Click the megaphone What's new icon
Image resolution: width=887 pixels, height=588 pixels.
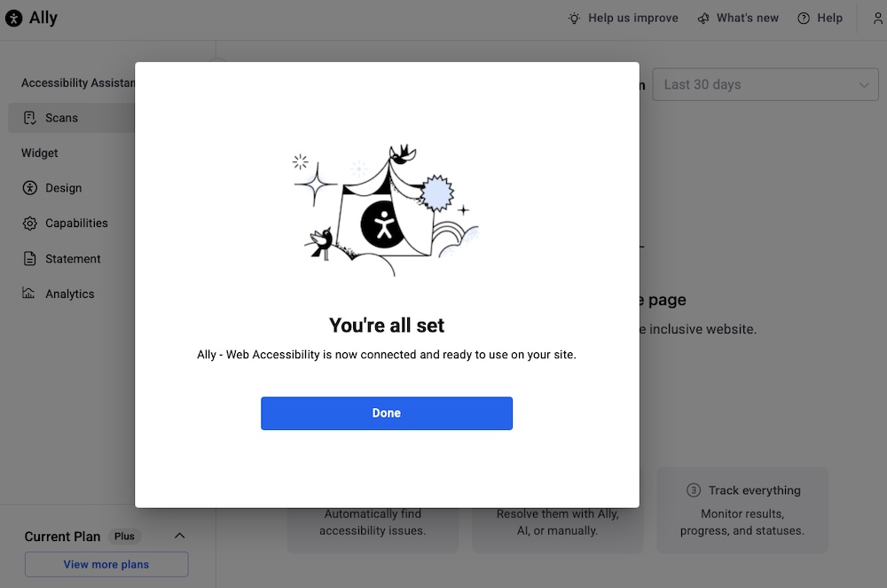click(703, 18)
